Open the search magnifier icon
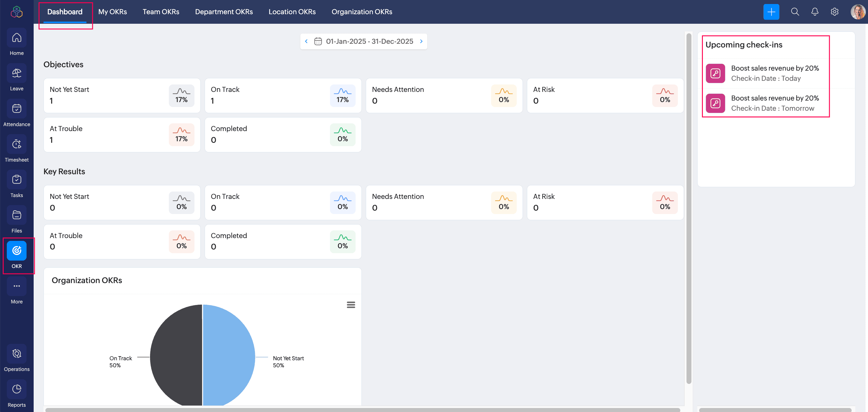Image resolution: width=868 pixels, height=412 pixels. 795,12
